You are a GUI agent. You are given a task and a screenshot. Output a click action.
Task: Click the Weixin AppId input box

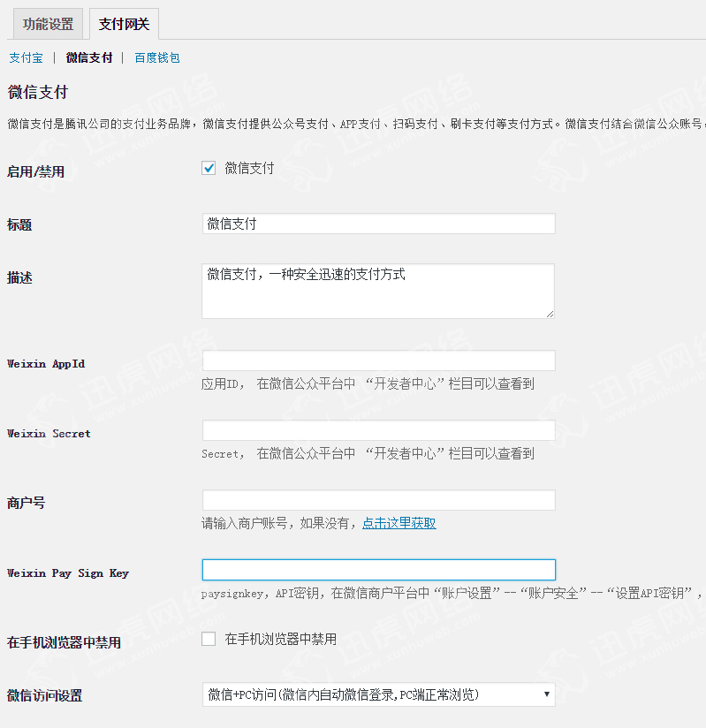point(378,360)
